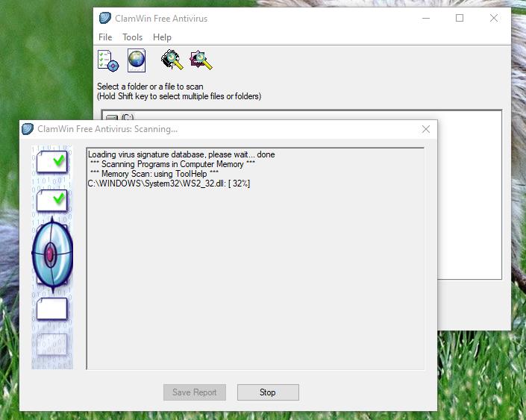This screenshot has width=526, height=420.
Task: Click the 'Scanning Programs in Computer Memory' line
Action: click(x=173, y=164)
